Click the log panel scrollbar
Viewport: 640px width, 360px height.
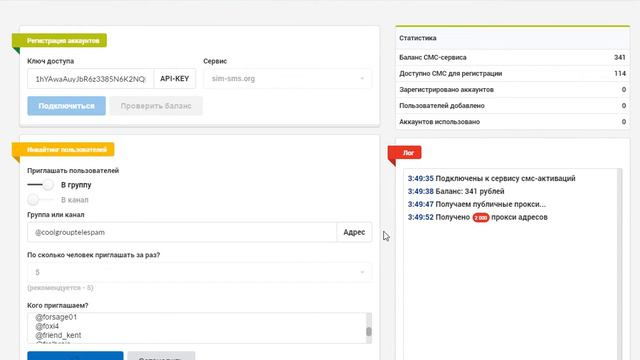[619, 264]
